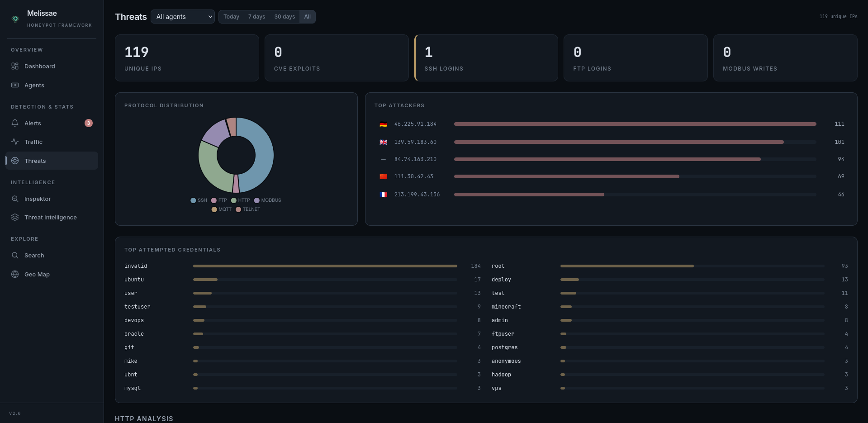This screenshot has height=423, width=868.
Task: Click the Unique IPs stat card
Action: pyautogui.click(x=187, y=58)
